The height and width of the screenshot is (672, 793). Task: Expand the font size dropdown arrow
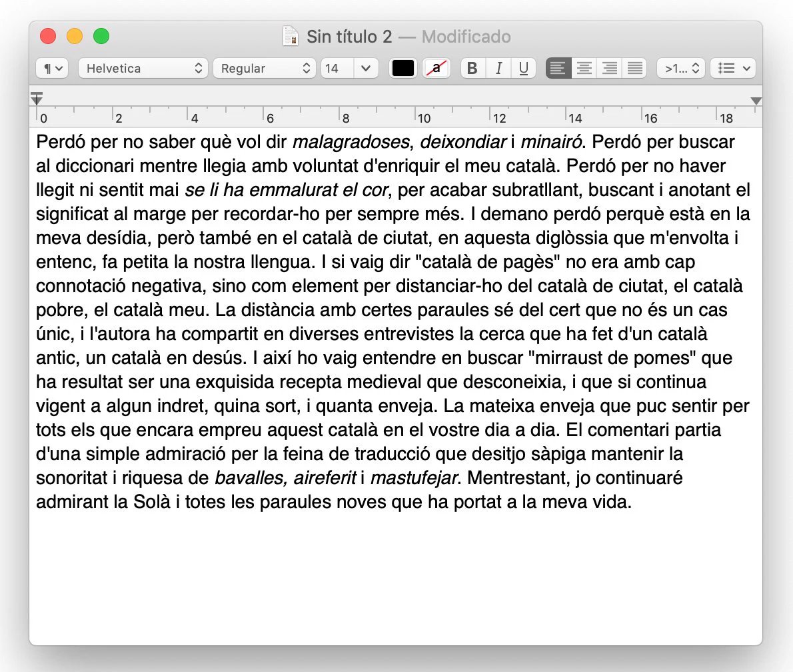pyautogui.click(x=366, y=68)
